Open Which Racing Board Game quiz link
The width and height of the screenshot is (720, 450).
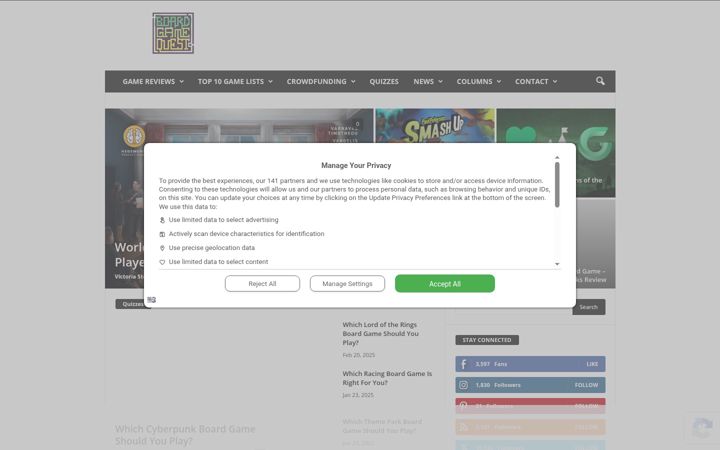click(x=387, y=378)
